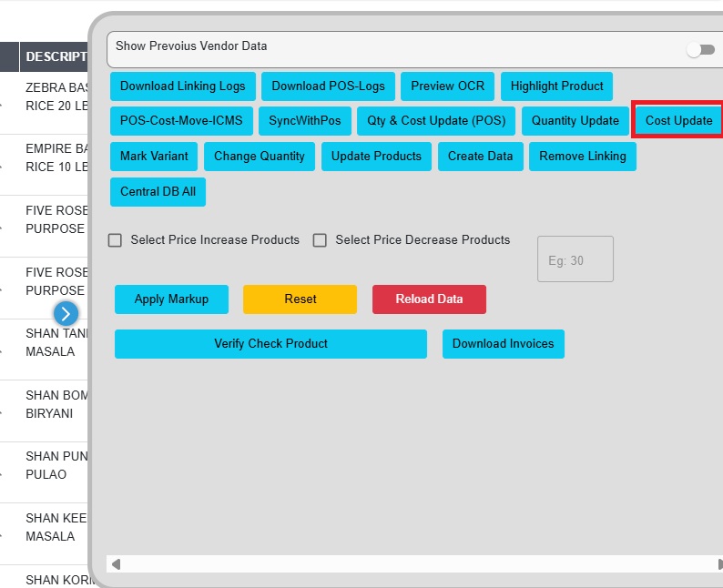Click Remove Linking button
The height and width of the screenshot is (588, 723).
pos(583,157)
